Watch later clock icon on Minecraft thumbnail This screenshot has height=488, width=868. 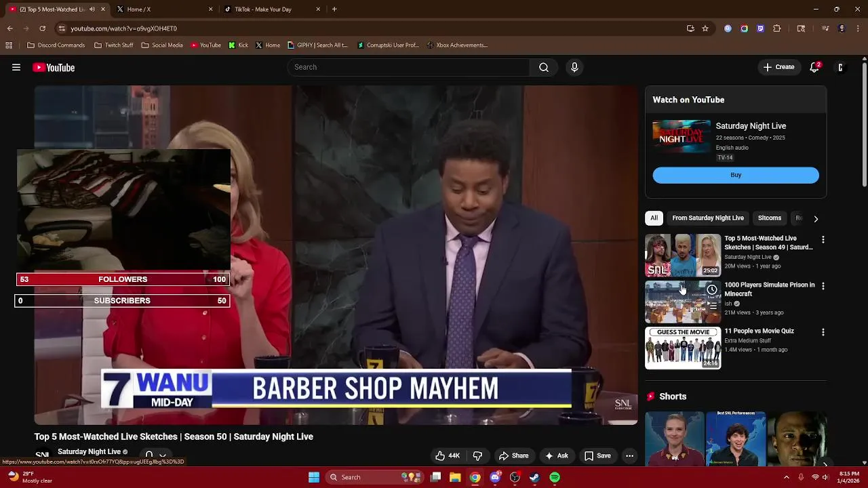click(712, 290)
